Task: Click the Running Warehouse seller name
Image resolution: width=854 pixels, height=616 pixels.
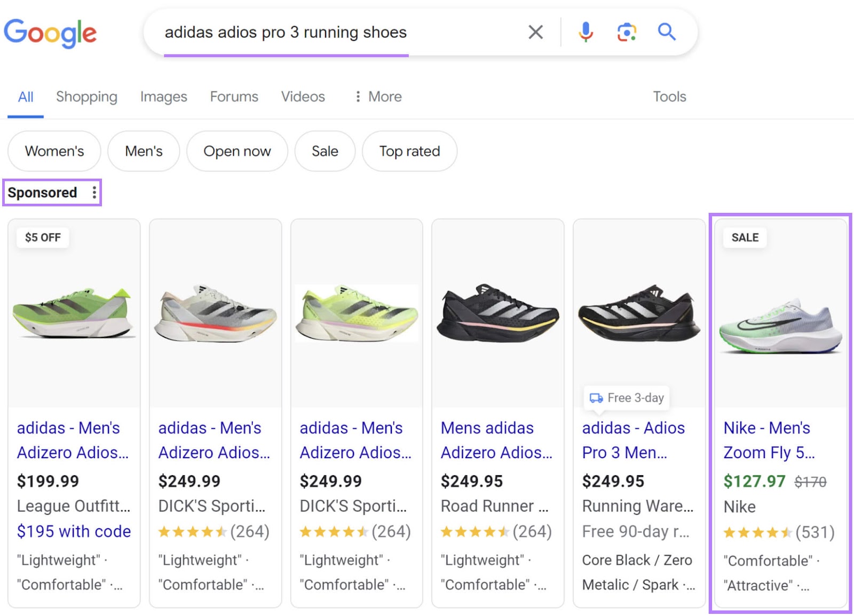Action: tap(638, 506)
